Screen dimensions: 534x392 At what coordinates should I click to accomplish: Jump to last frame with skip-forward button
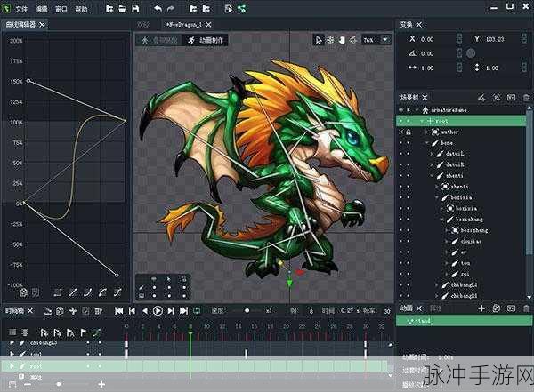(183, 310)
